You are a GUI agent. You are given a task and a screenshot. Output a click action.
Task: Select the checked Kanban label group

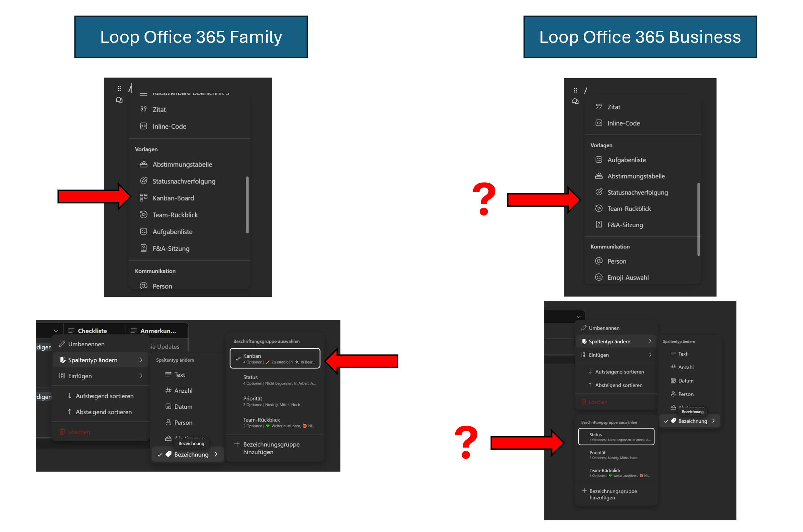pyautogui.click(x=275, y=358)
